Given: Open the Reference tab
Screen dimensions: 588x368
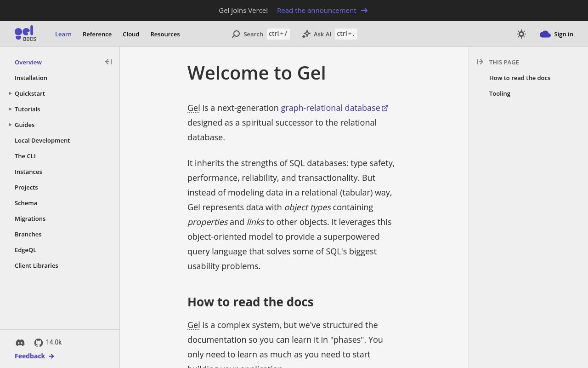Looking at the screenshot, I should 97,34.
